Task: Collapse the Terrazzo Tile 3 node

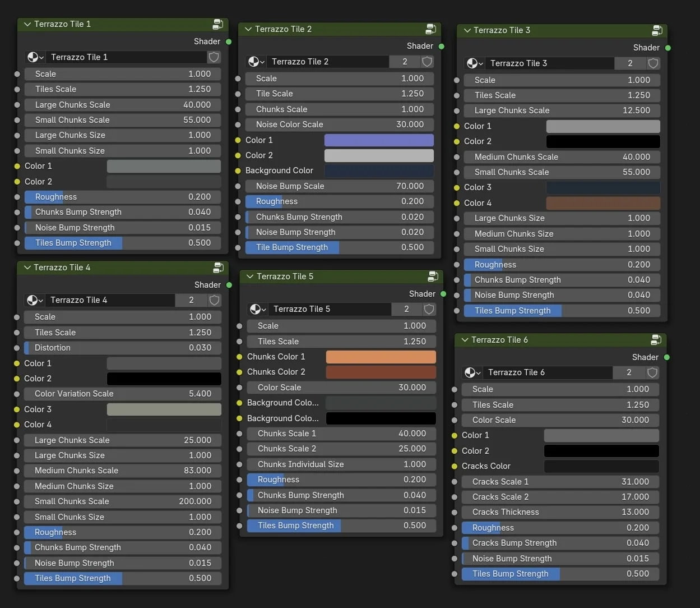Action: point(467,30)
